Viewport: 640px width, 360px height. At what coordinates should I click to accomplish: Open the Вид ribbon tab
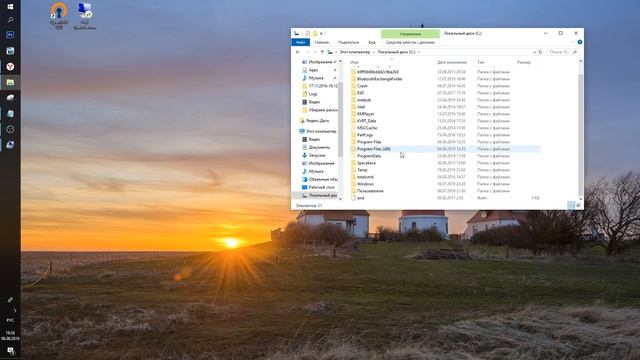372,42
